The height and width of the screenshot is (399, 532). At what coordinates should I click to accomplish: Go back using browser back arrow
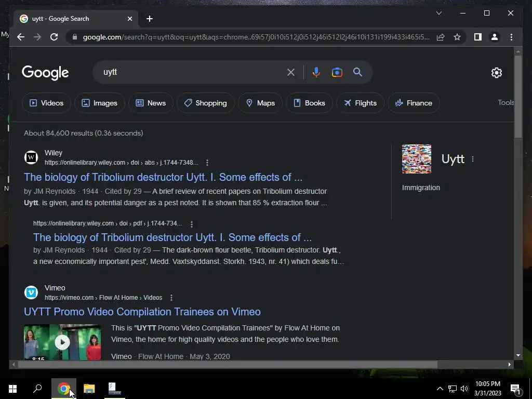(21, 37)
